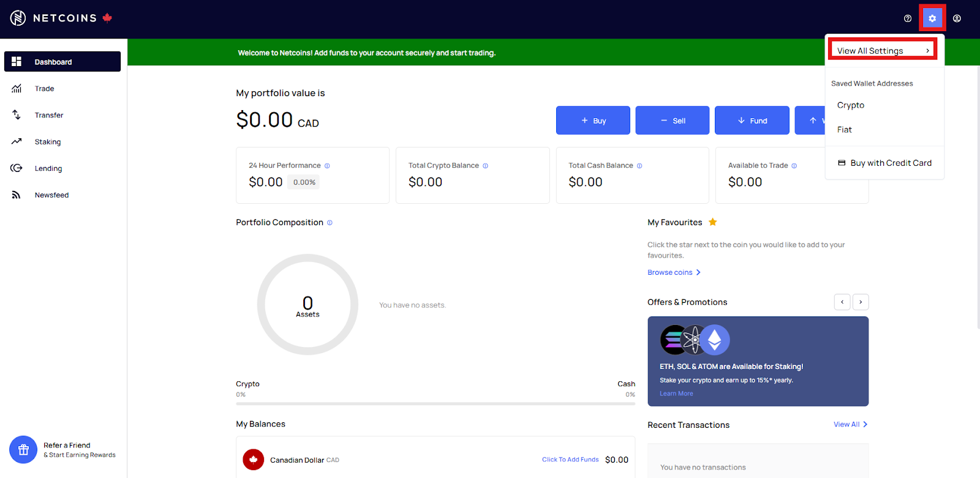980x478 pixels.
Task: Click the info icon beside Total Crypto Balance
Action: coord(485,166)
